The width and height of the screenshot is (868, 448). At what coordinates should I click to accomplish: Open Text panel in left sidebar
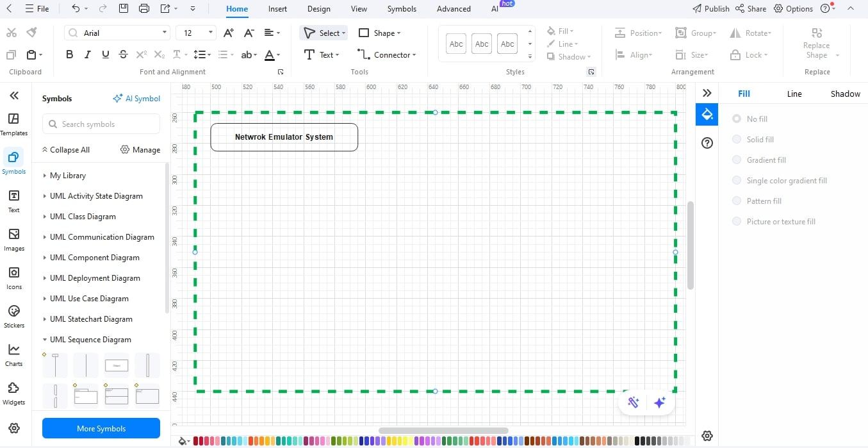tap(13, 201)
